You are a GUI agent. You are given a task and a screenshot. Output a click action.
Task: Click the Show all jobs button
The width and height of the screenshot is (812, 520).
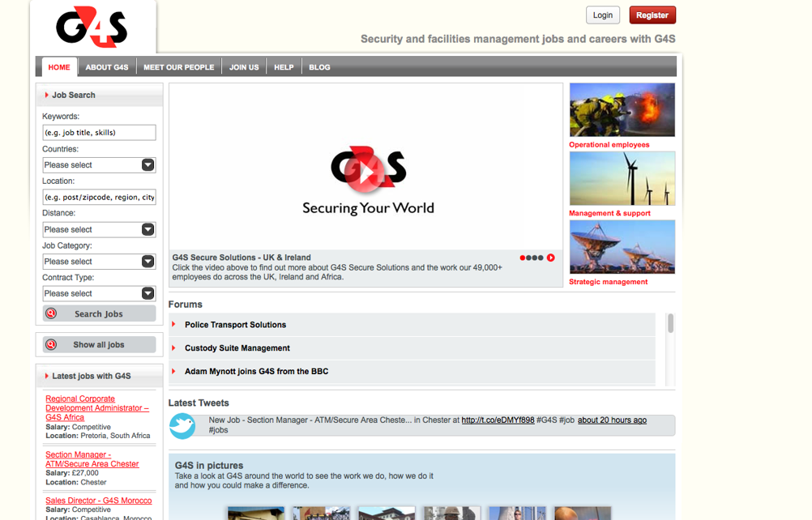point(99,344)
